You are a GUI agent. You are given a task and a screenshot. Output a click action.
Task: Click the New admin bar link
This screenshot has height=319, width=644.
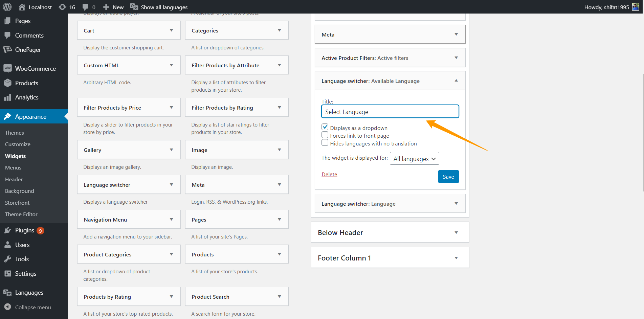point(118,7)
